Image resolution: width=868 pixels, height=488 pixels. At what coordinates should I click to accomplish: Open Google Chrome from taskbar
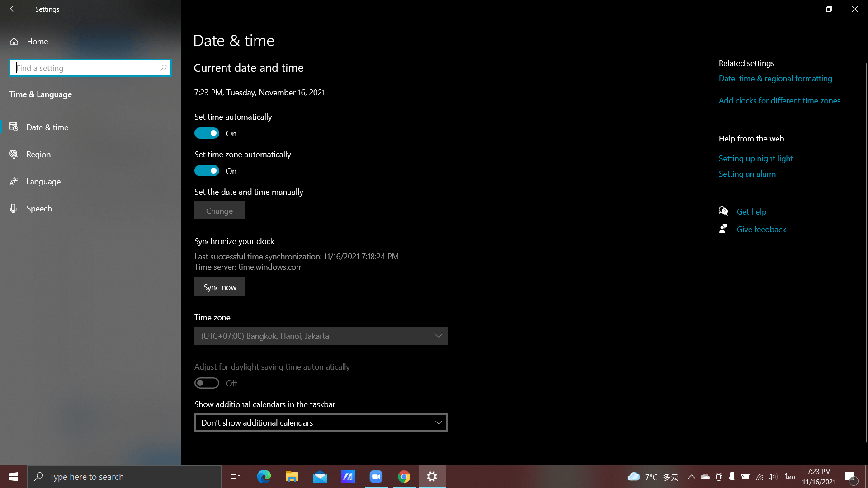pyautogui.click(x=404, y=477)
